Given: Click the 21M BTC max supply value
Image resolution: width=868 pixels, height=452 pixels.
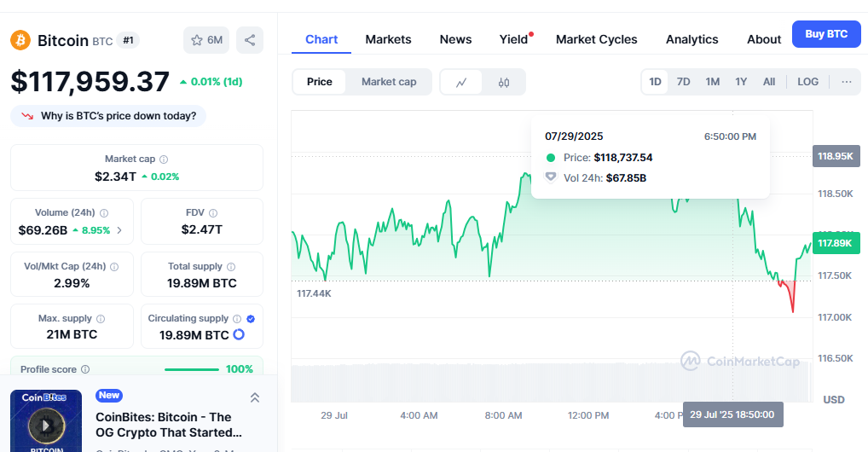Looking at the screenshot, I should pyautogui.click(x=72, y=334).
